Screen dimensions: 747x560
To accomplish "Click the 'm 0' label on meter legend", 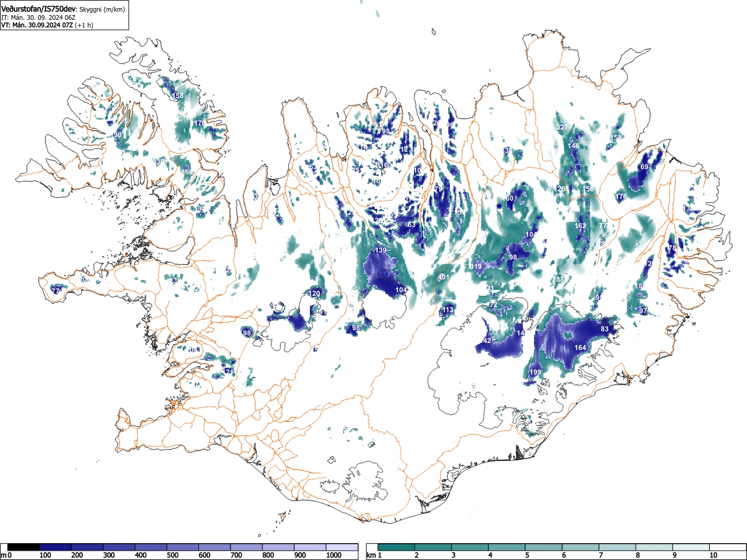I will pyautogui.click(x=6, y=555).
